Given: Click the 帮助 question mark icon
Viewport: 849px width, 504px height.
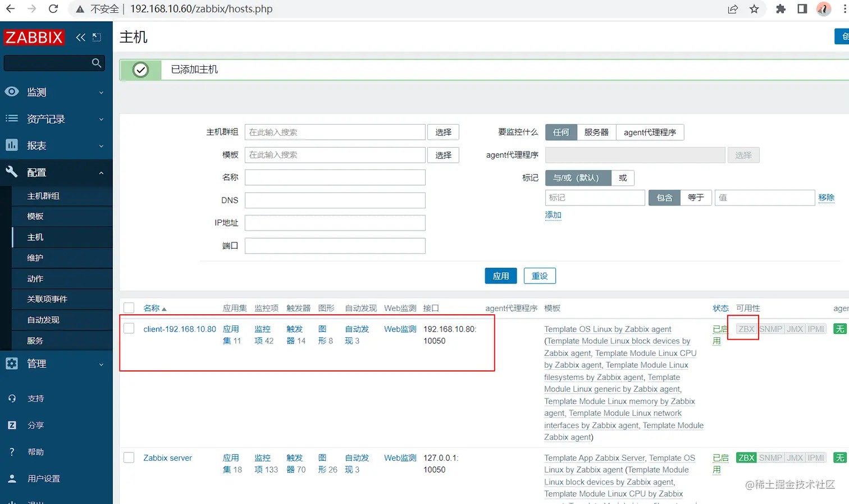Looking at the screenshot, I should [x=12, y=452].
